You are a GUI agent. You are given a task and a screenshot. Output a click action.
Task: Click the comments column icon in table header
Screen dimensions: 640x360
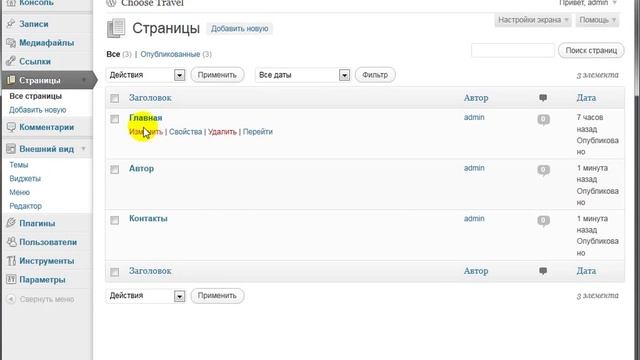tap(543, 98)
